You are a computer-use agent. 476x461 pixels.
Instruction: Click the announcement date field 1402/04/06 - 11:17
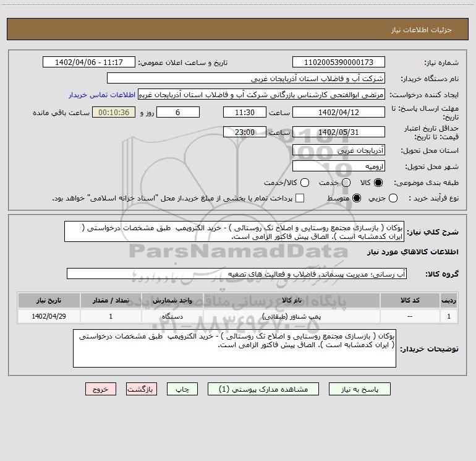click(x=89, y=62)
